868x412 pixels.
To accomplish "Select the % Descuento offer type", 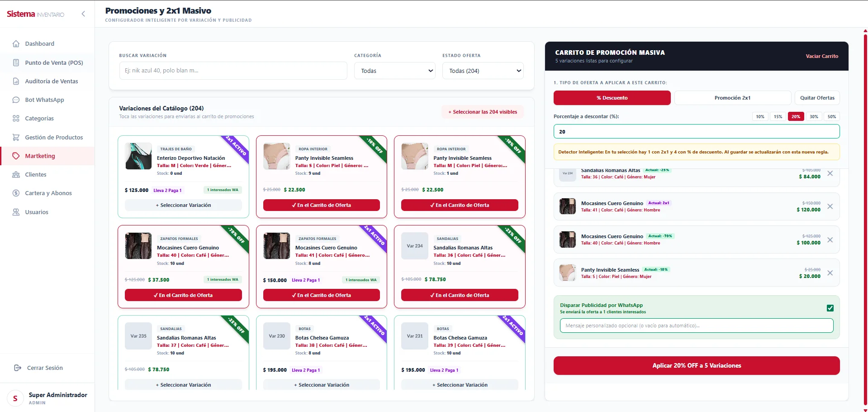I will [x=612, y=98].
